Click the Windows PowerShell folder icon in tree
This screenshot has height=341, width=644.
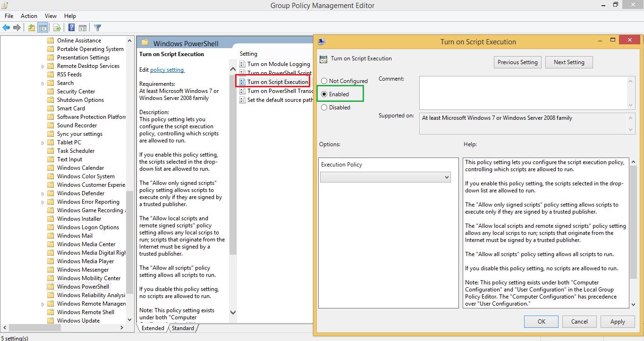point(51,287)
